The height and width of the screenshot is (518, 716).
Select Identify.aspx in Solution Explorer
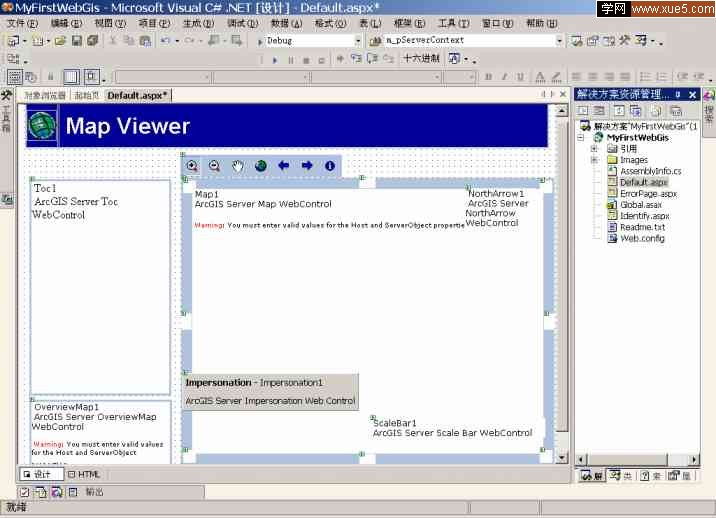tap(644, 216)
